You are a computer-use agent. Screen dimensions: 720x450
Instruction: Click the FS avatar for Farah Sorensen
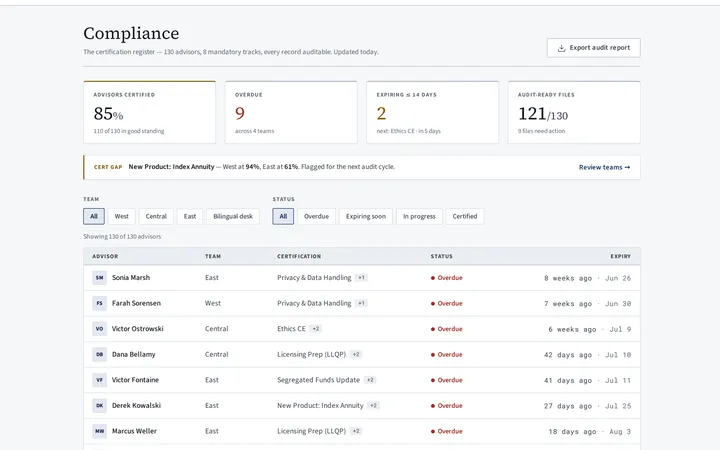[100, 303]
